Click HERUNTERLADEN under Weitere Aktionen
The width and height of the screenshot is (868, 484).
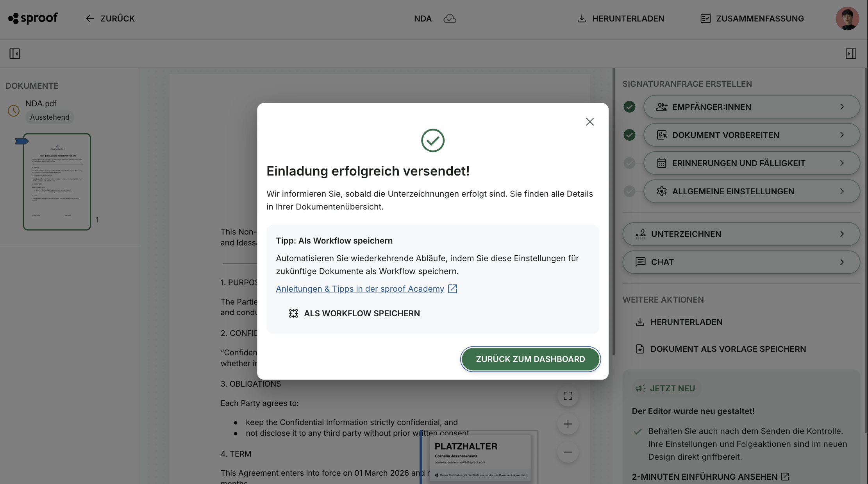[679, 322]
